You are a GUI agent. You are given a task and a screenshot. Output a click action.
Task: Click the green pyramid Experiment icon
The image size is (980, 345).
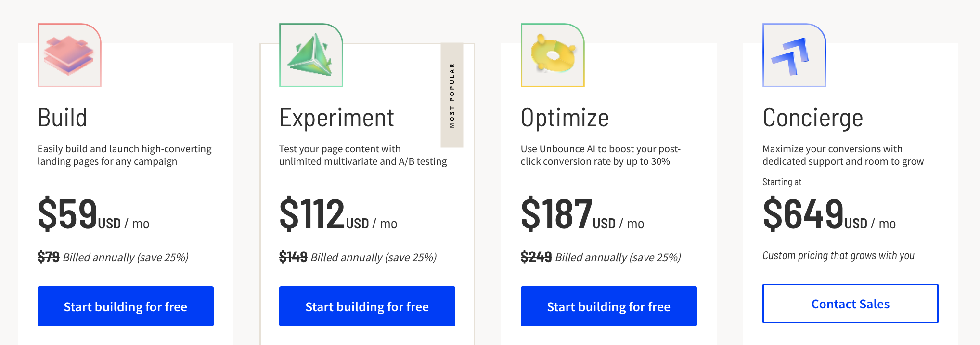coord(311,55)
